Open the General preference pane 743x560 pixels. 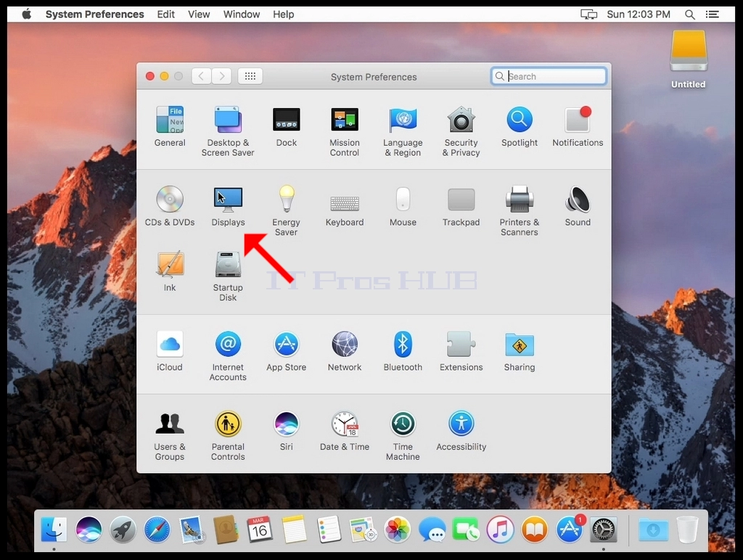[x=170, y=120]
